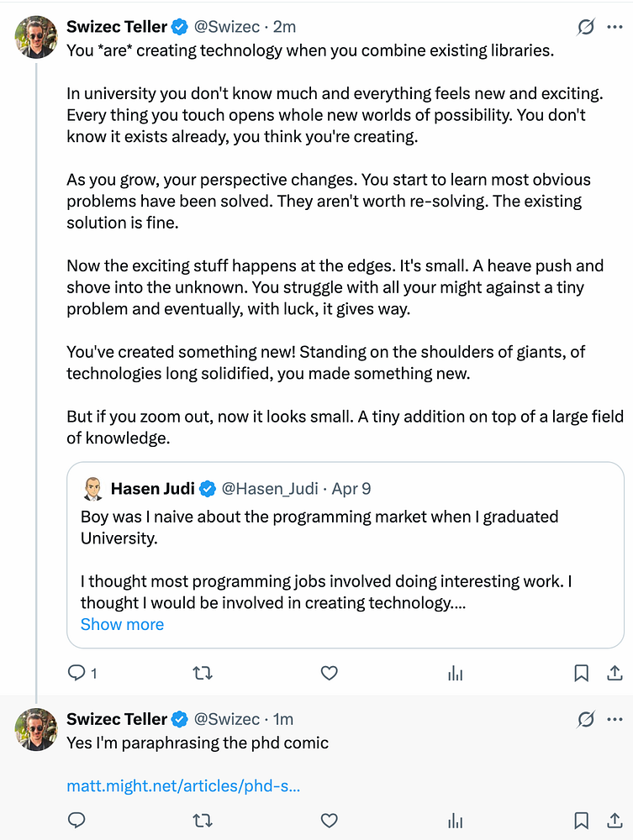Image resolution: width=633 pixels, height=840 pixels.
Task: Click Hasen Judi's avatar thumbnail
Action: coord(92,488)
